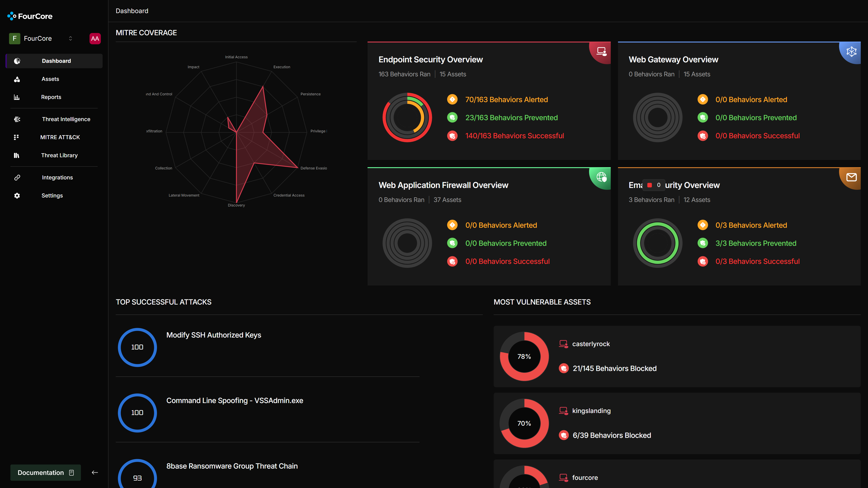Click 0/3 Behaviors Alerted in Email Security
Viewport: 868px width, 488px height.
pyautogui.click(x=751, y=225)
